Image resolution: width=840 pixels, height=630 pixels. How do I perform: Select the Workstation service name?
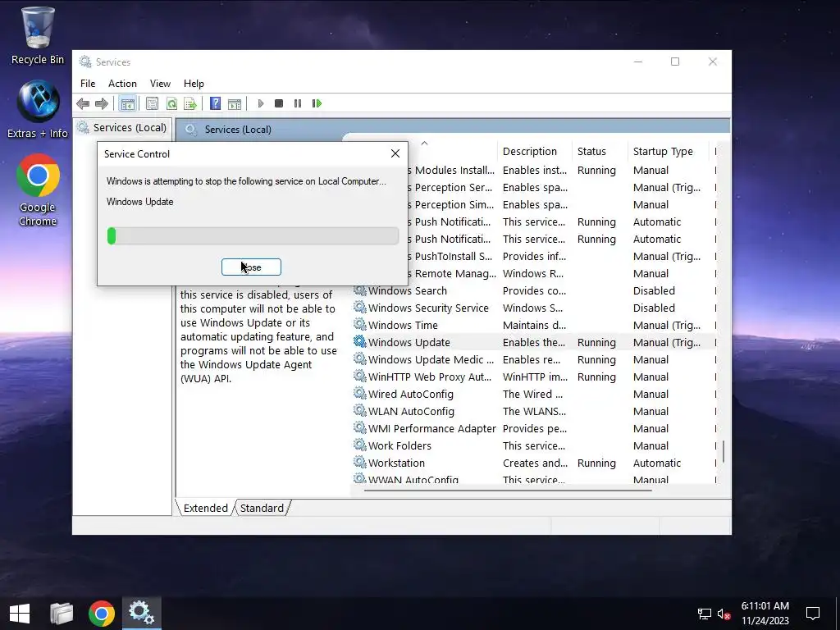click(x=396, y=463)
